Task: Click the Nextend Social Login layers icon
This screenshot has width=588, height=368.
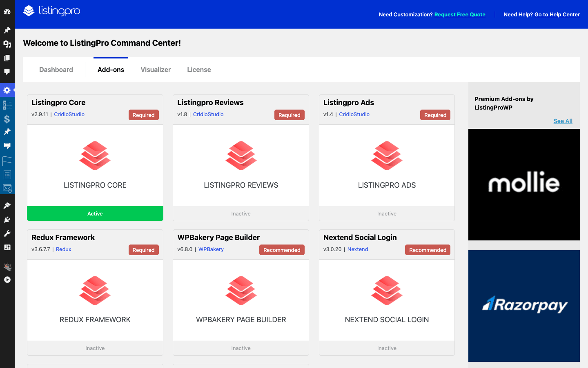Action: pos(387,290)
